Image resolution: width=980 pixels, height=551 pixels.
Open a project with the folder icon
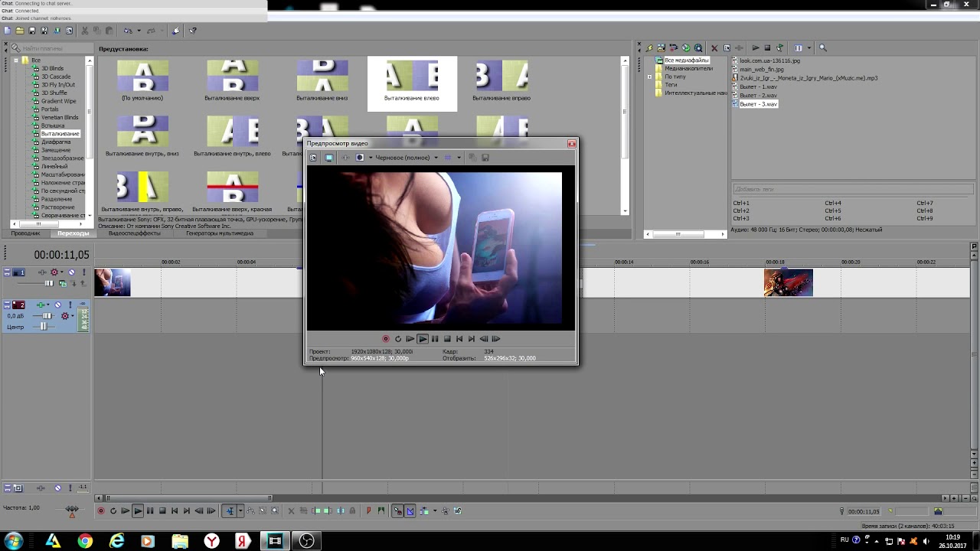pyautogui.click(x=20, y=31)
